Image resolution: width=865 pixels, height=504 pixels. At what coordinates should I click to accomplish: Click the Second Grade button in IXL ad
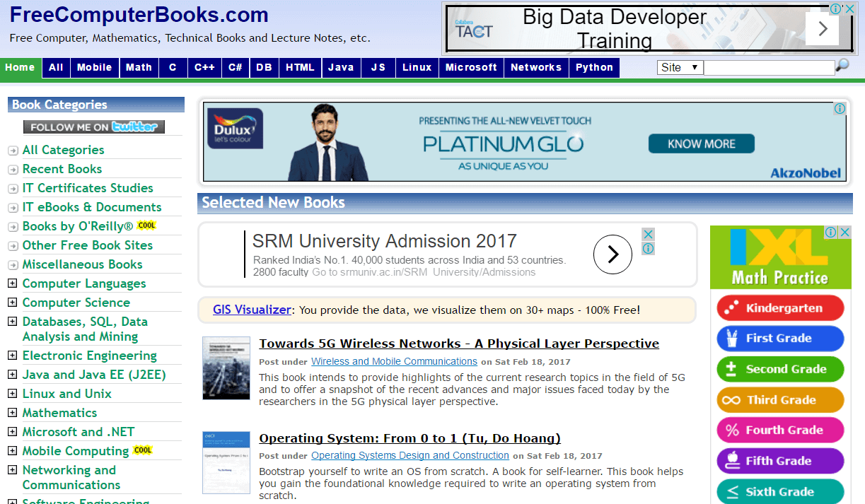click(x=781, y=369)
